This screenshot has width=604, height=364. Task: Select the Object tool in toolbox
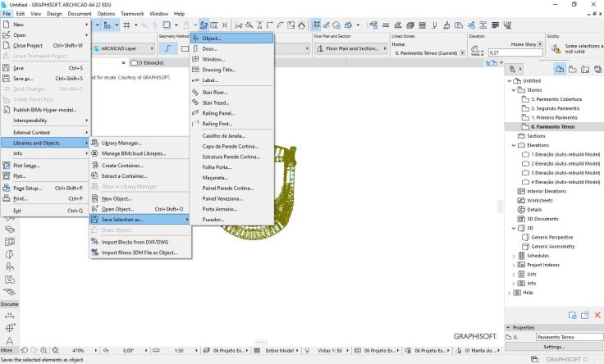pos(10,267)
